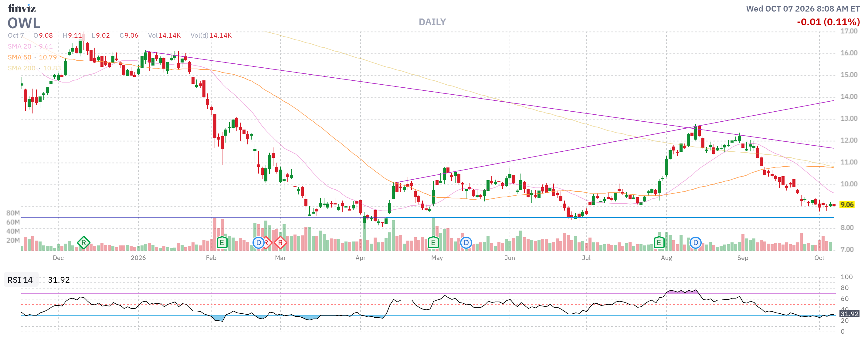The height and width of the screenshot is (341, 868).
Task: Click the RSI 14 indicator label
Action: pos(20,280)
